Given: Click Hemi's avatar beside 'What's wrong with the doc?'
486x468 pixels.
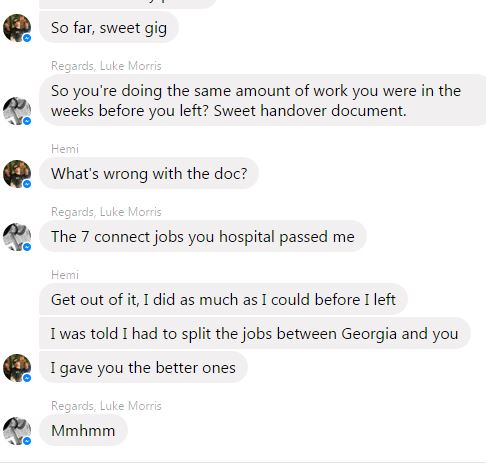Looking at the screenshot, I should 17,174.
